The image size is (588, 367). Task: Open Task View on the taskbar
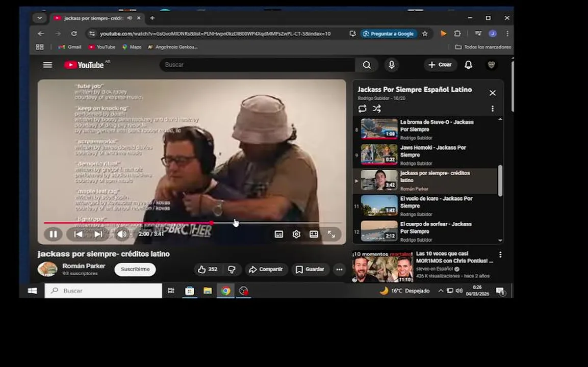tap(171, 291)
